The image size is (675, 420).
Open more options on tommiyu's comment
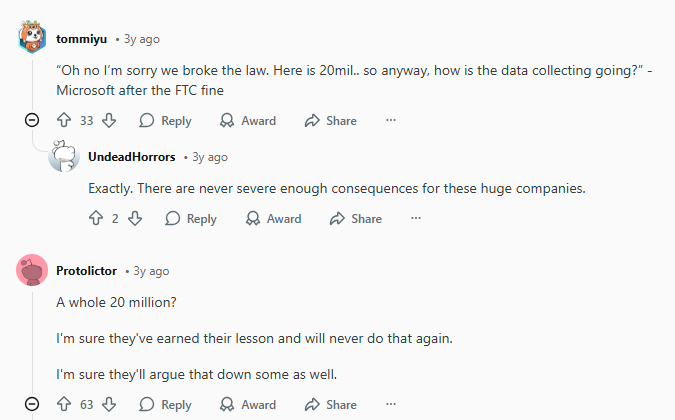pos(390,120)
